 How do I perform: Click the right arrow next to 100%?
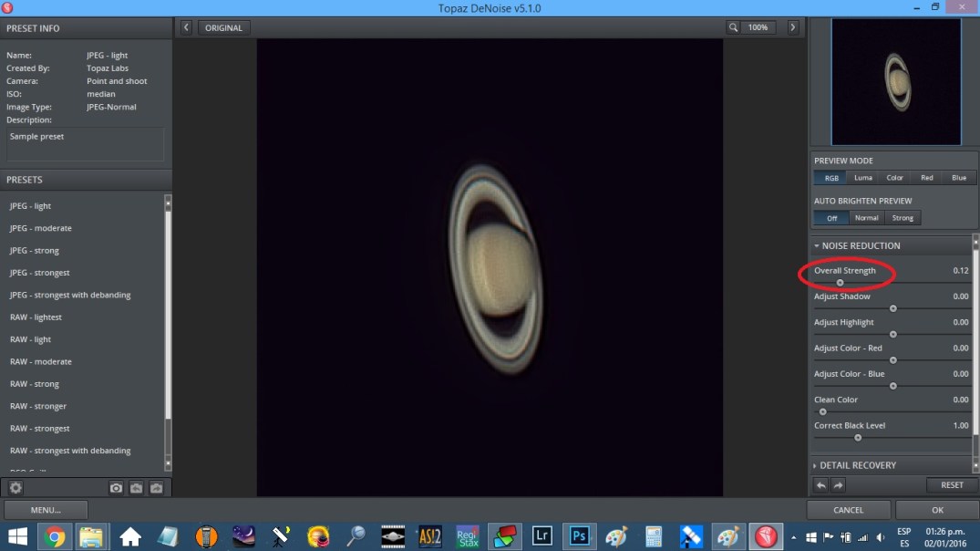tap(792, 27)
